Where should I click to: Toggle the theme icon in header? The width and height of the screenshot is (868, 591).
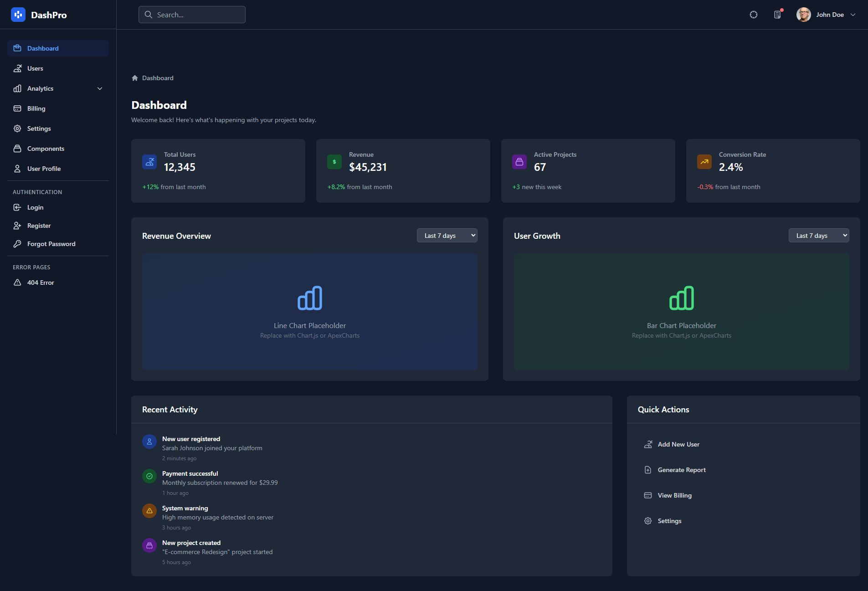[753, 15]
